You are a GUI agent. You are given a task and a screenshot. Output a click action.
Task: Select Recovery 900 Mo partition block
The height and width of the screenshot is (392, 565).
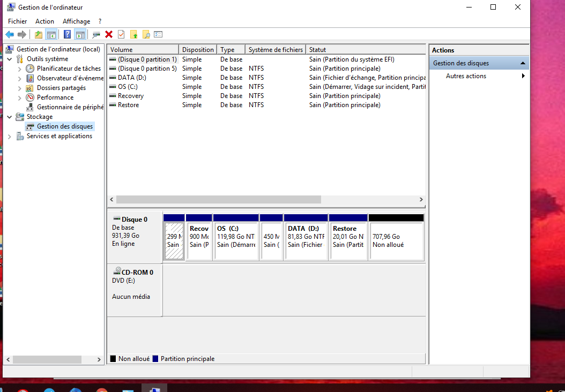pos(199,241)
